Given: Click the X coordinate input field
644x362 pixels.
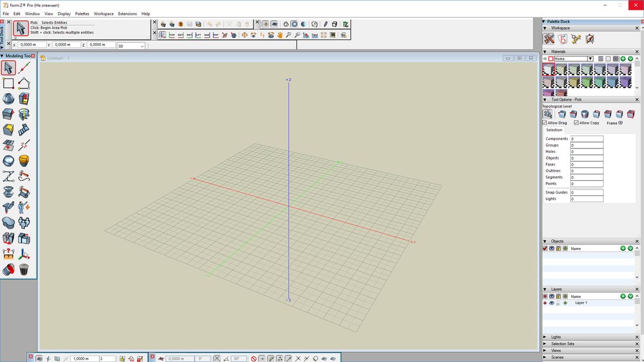Looking at the screenshot, I should (x=32, y=45).
